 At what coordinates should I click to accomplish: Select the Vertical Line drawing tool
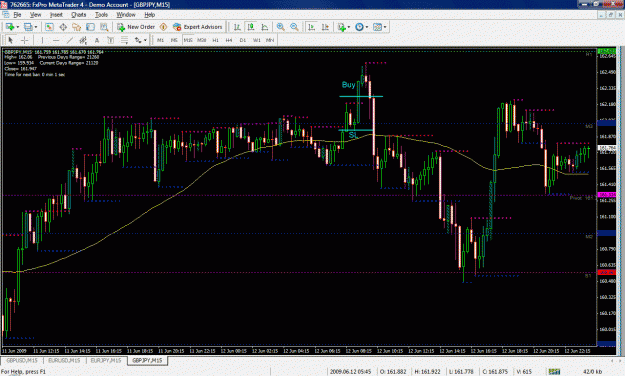(x=42, y=40)
